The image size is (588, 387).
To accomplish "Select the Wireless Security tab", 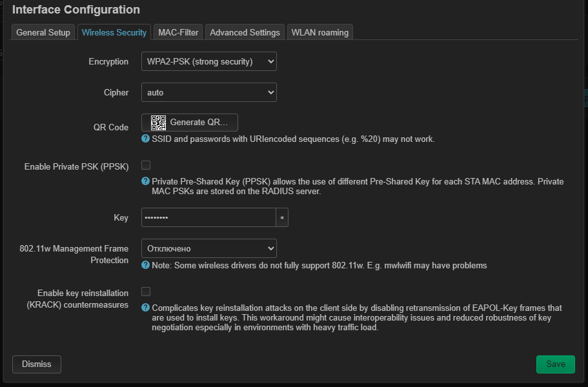I will (114, 32).
